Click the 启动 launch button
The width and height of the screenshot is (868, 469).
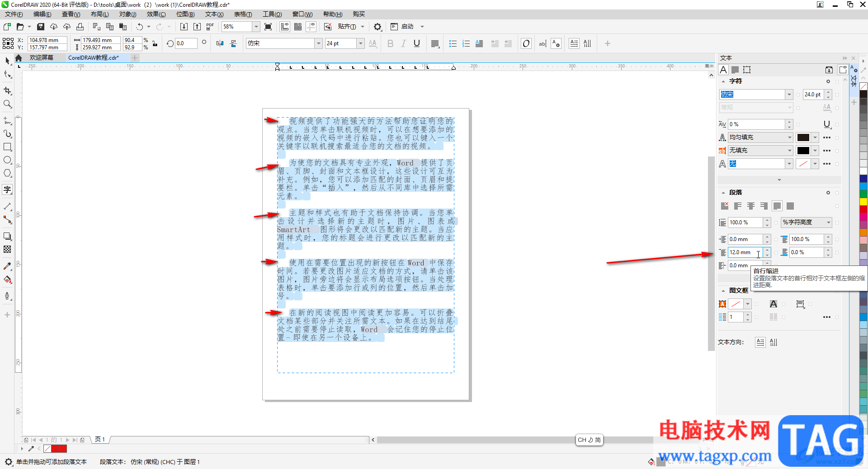tap(402, 27)
